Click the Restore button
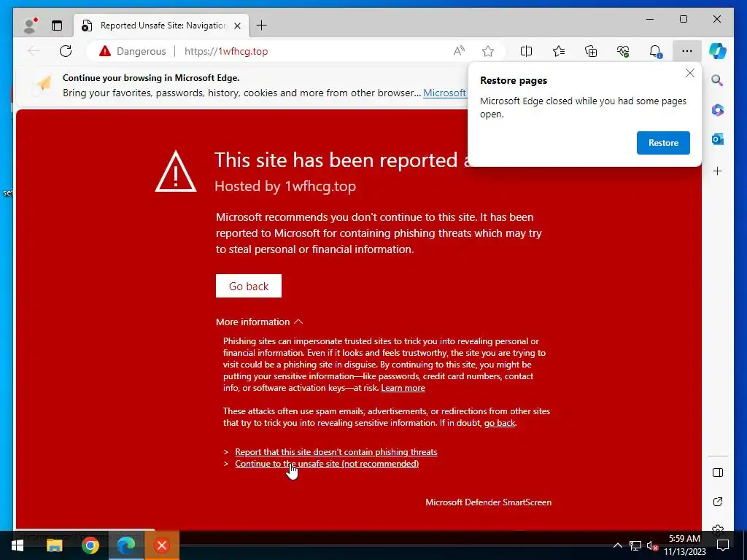 click(x=663, y=143)
